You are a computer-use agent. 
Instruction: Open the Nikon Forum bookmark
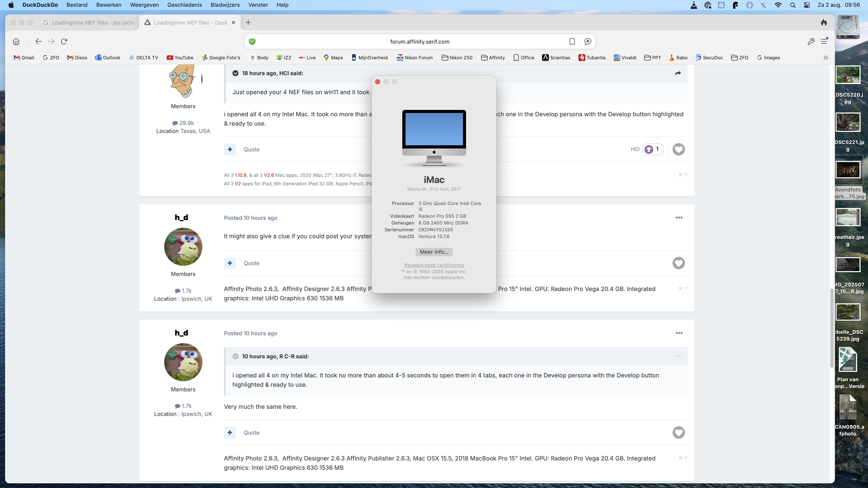415,58
